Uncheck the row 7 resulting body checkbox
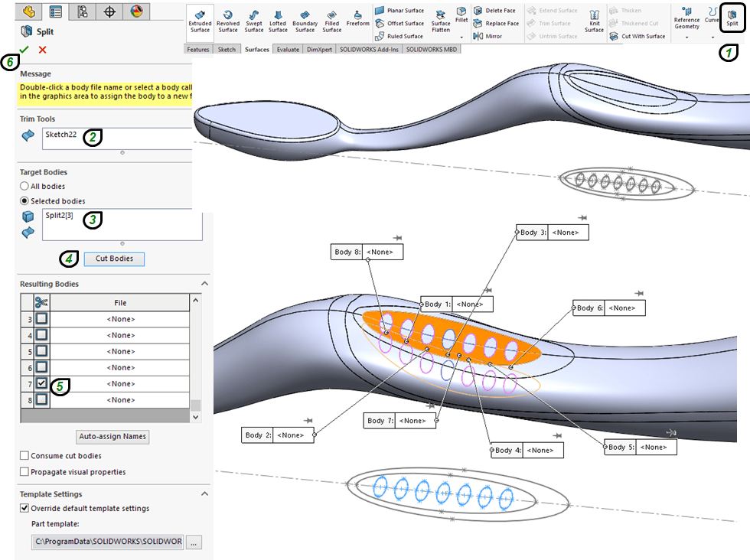 point(41,383)
